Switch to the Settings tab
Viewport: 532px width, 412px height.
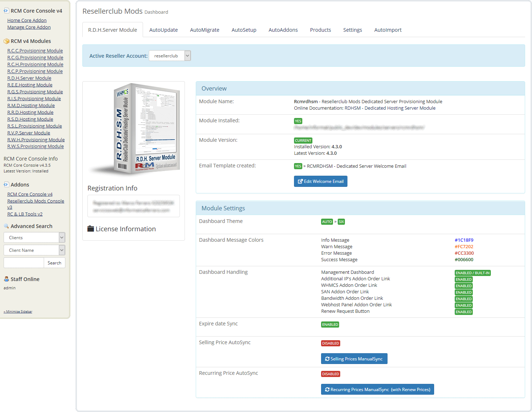353,30
